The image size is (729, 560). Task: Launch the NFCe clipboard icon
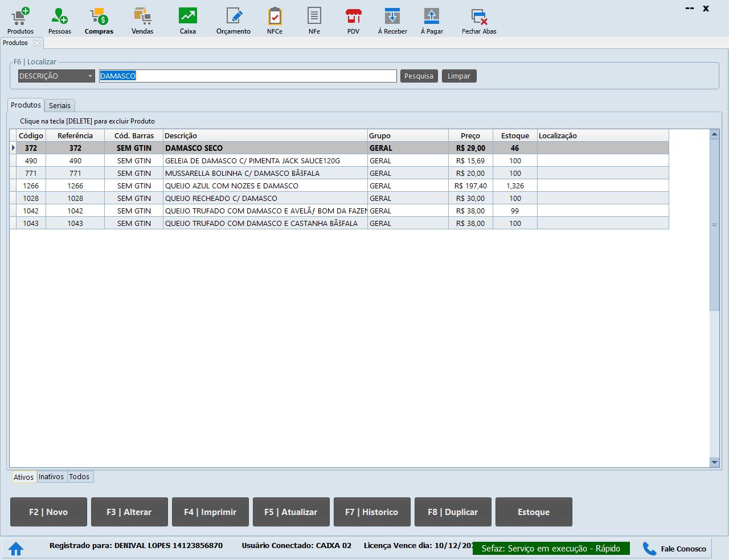[x=275, y=17]
